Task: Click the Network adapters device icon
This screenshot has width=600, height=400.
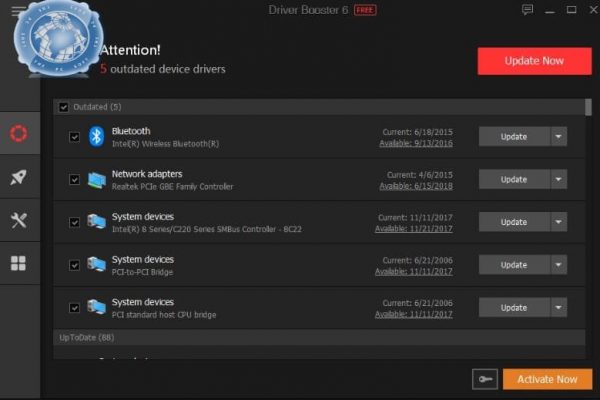Action: pyautogui.click(x=96, y=180)
